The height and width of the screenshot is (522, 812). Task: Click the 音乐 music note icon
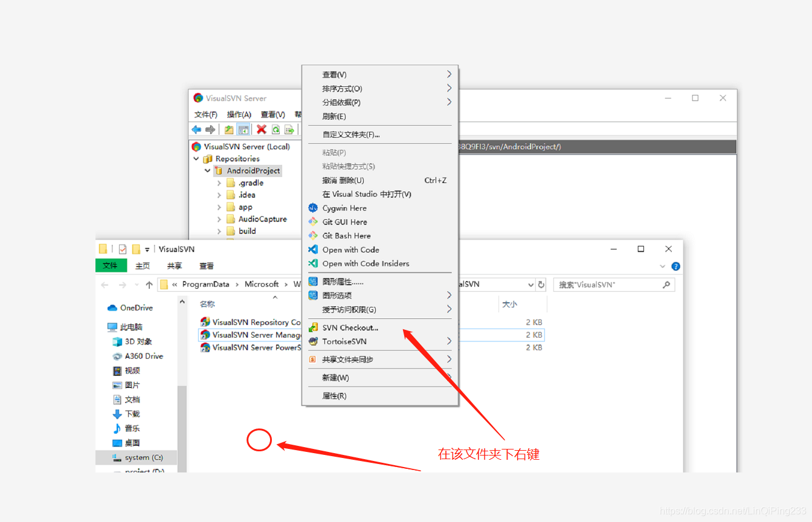[117, 428]
